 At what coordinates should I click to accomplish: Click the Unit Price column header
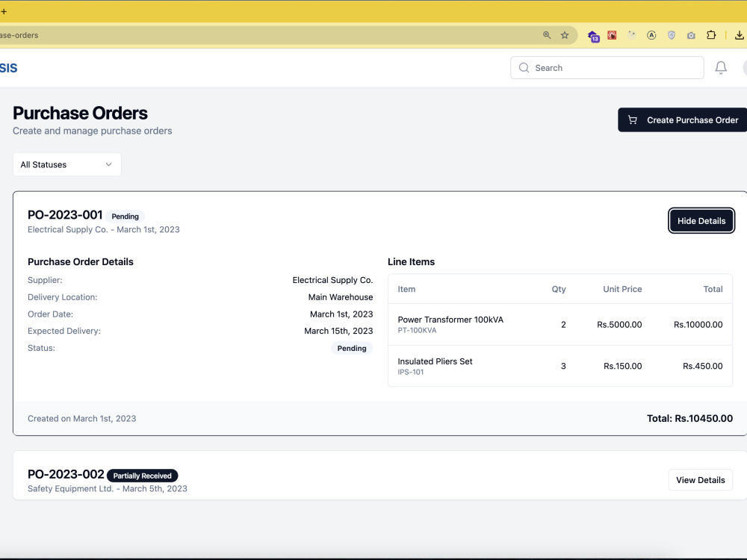click(x=622, y=289)
